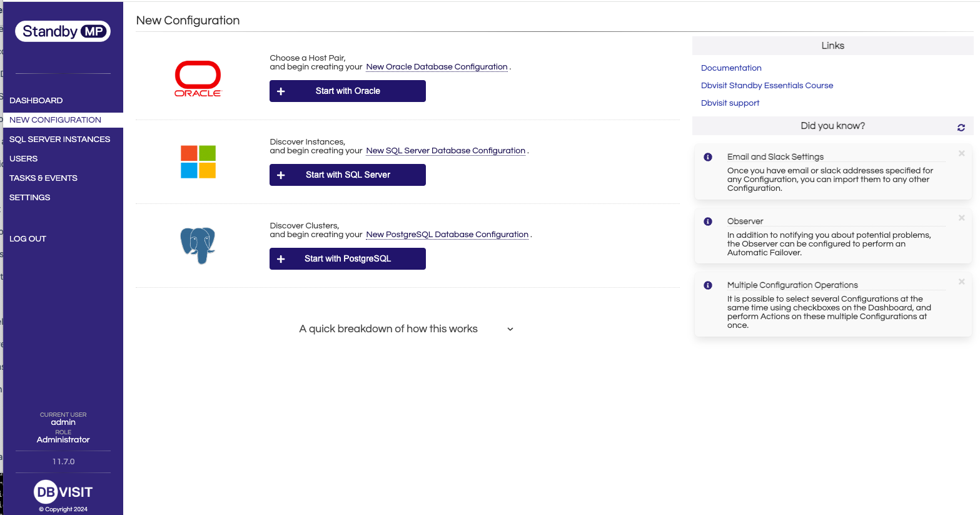
Task: Open New Oracle Database Configuration link
Action: pos(437,67)
